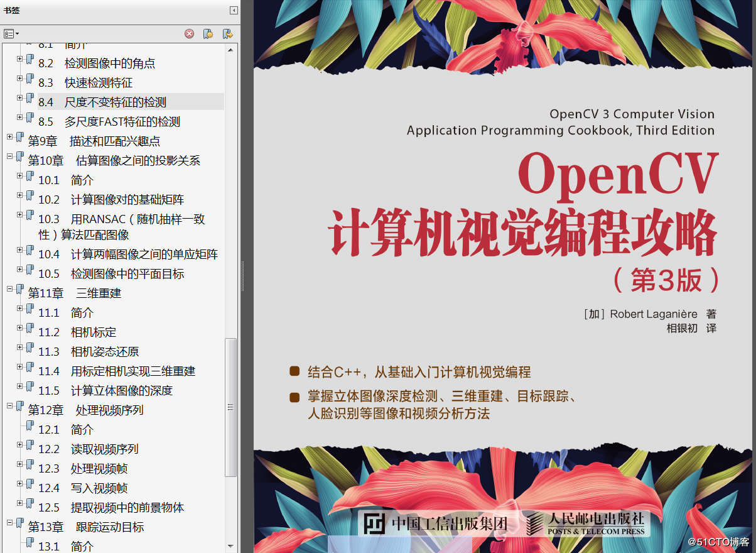Click bookmark icon beside 12.2 读取视频序列
Screen dimensions: 756x553
click(30, 445)
